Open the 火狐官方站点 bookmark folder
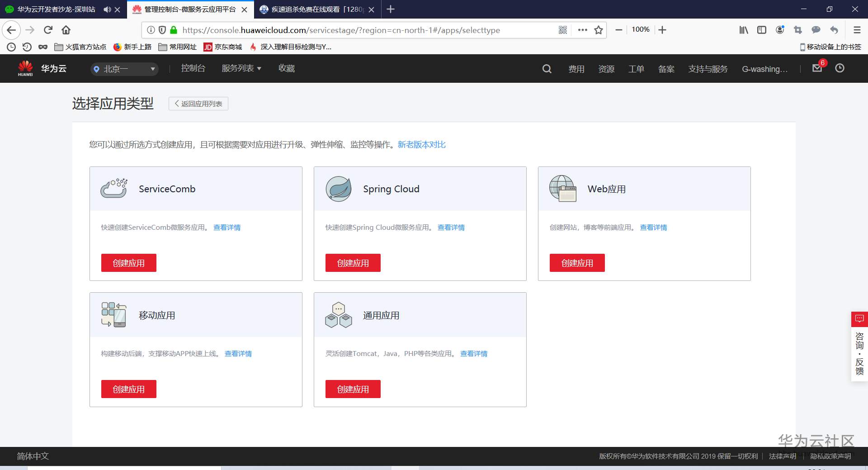This screenshot has width=868, height=470. click(x=80, y=47)
